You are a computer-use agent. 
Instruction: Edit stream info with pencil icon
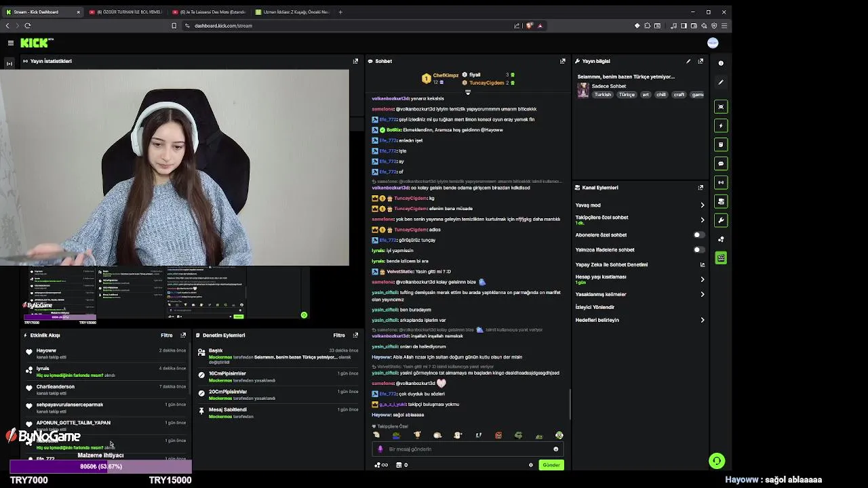coord(688,61)
